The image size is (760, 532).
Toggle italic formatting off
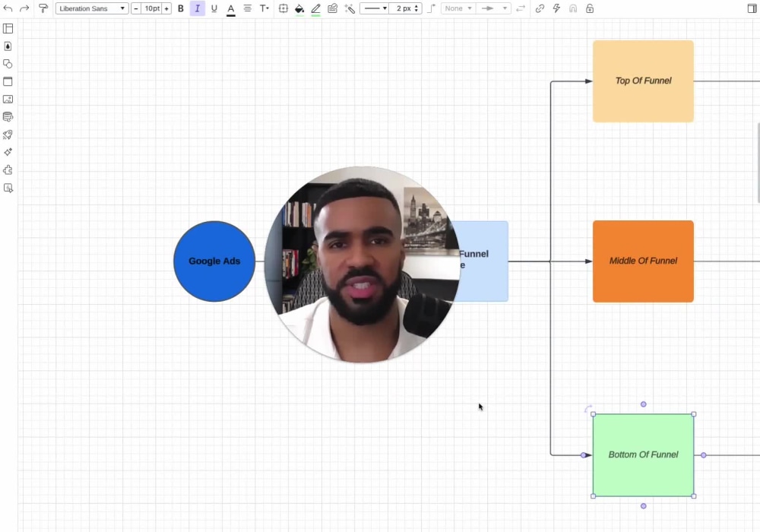(x=198, y=8)
